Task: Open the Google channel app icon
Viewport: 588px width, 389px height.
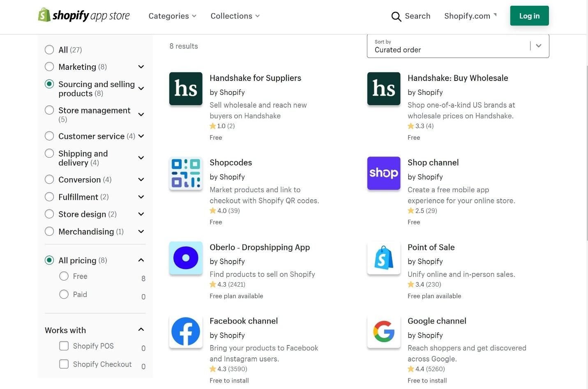Action: (384, 331)
